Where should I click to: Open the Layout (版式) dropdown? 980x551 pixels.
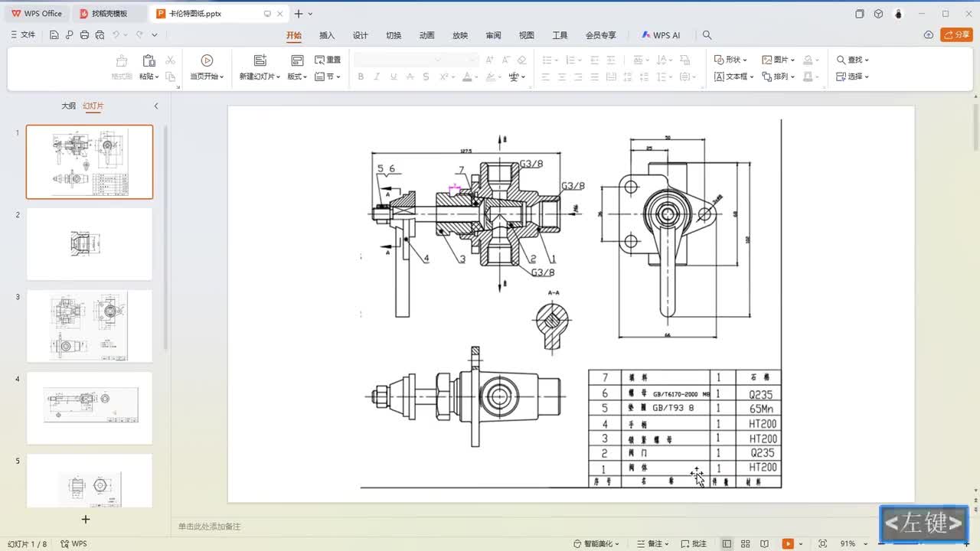click(297, 77)
